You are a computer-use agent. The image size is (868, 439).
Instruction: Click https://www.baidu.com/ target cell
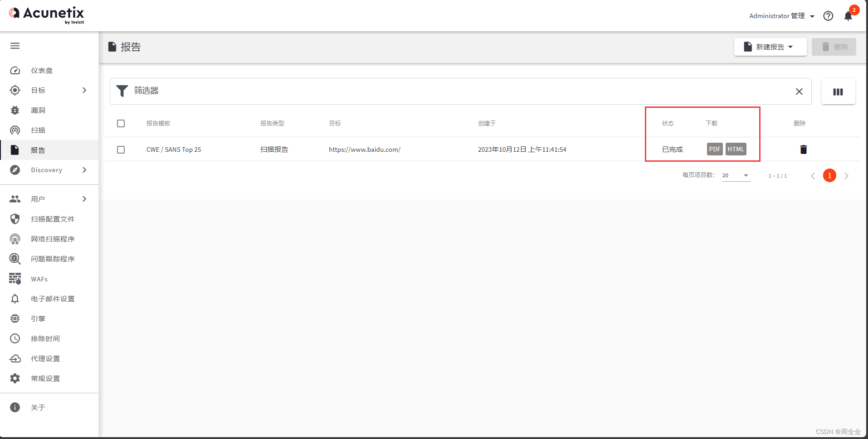[x=365, y=150]
